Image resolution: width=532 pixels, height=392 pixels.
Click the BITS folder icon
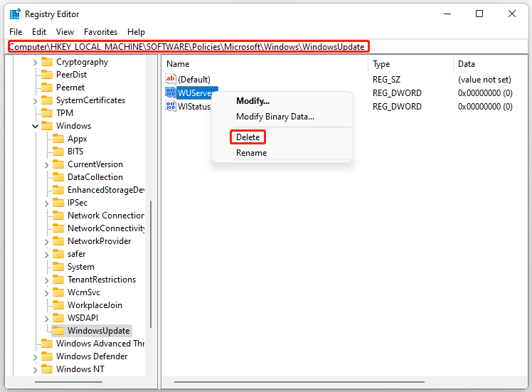[58, 152]
